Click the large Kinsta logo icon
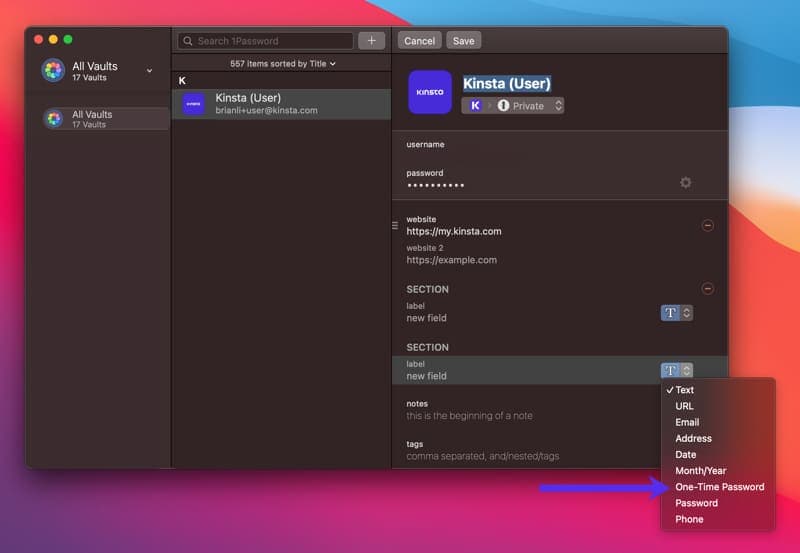 tap(430, 92)
